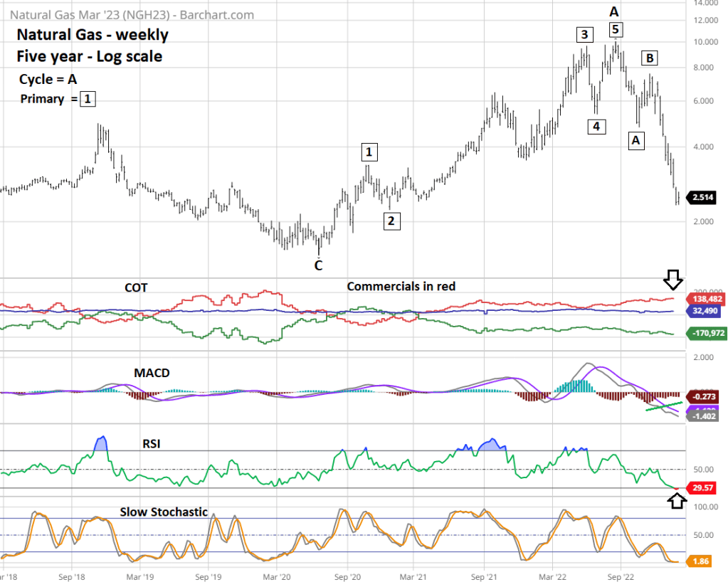Viewport: 728px width, 587px height.
Task: Click the up arrow beside the RSI value
Action: point(675,501)
